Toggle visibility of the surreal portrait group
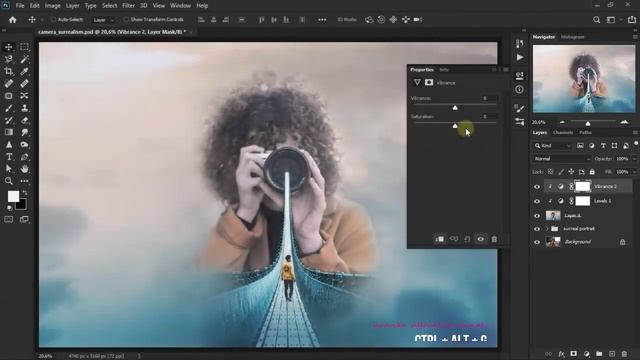640x360 pixels. [x=537, y=229]
